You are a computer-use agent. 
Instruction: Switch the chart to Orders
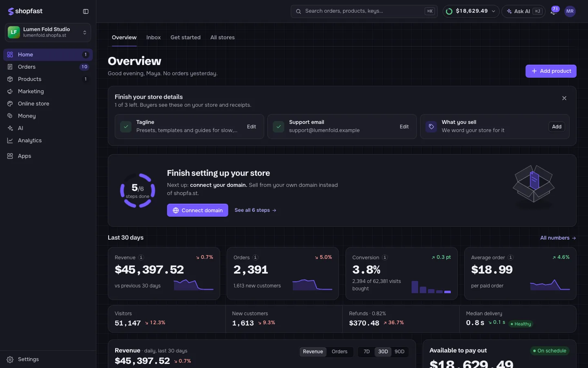point(339,352)
